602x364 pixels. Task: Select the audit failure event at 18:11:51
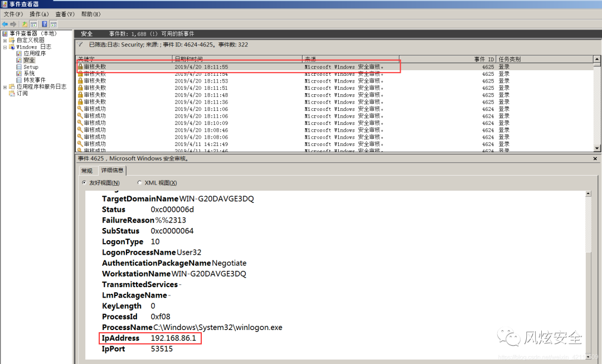334,88
